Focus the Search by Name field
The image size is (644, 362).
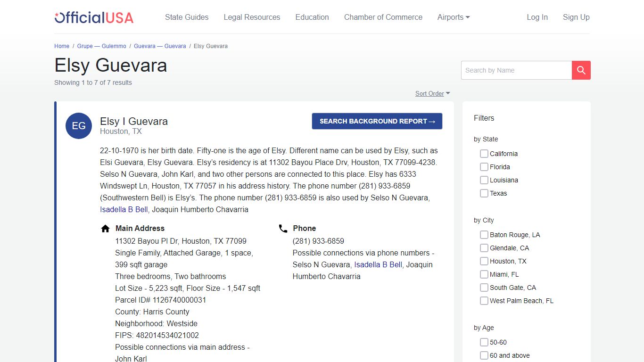coord(516,70)
